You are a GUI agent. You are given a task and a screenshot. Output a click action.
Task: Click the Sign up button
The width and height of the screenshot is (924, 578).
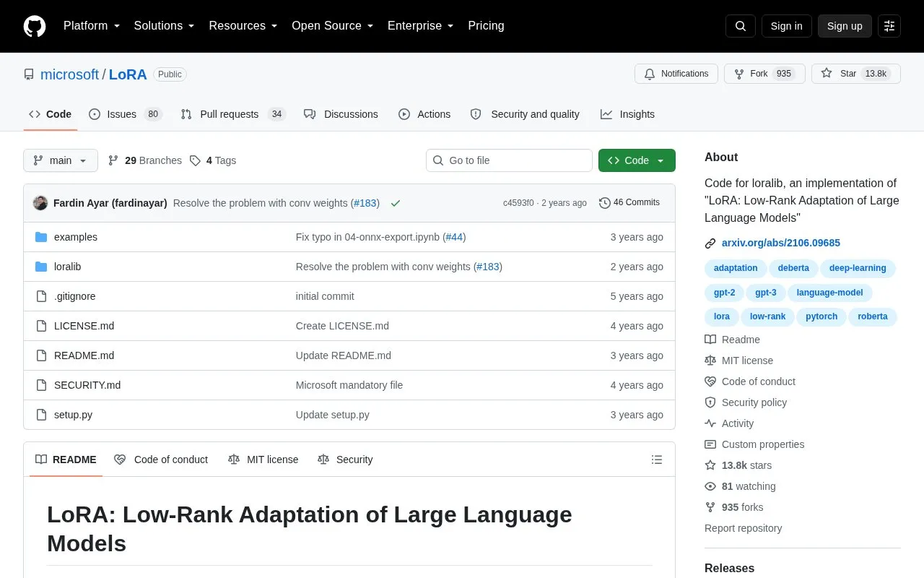(x=845, y=26)
